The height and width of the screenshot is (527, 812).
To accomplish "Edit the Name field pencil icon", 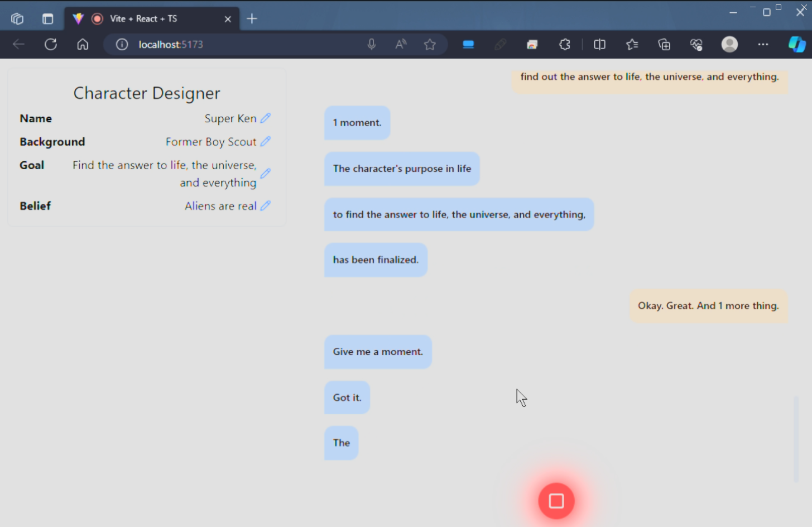I will click(266, 118).
